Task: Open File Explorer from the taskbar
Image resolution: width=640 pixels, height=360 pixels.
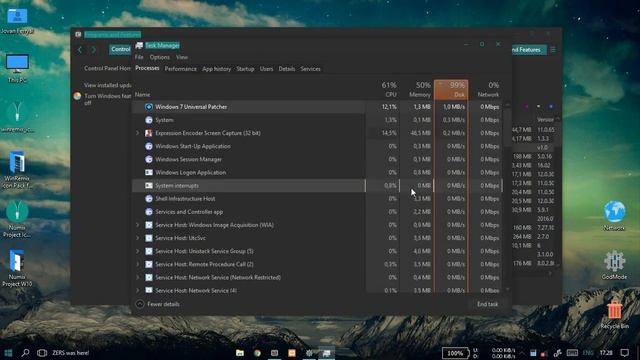Action: (240, 353)
